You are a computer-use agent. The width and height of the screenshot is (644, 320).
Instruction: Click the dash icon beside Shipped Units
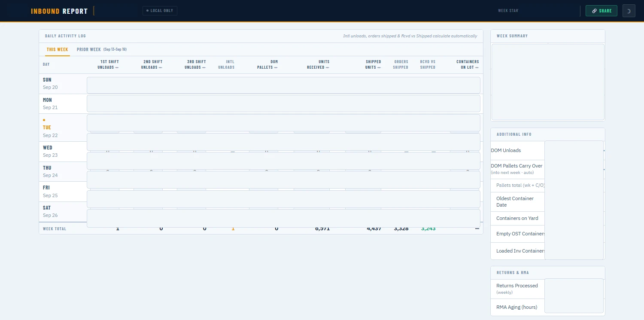[x=379, y=67]
